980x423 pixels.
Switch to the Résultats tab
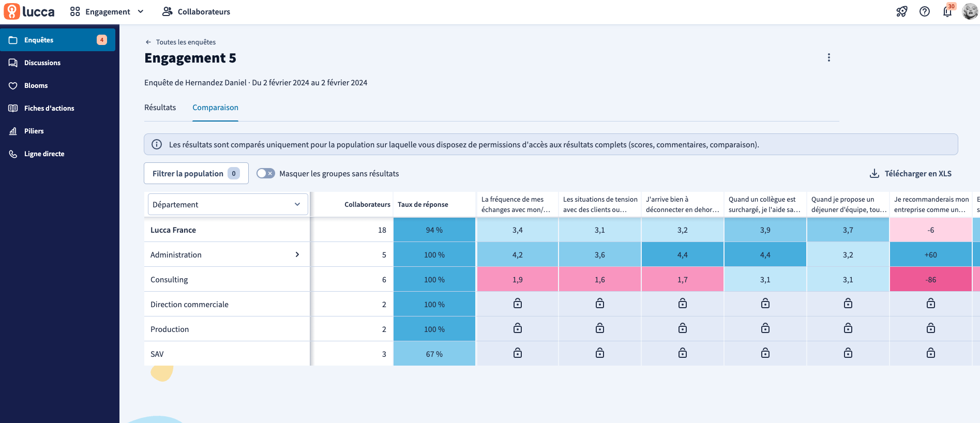click(x=160, y=108)
